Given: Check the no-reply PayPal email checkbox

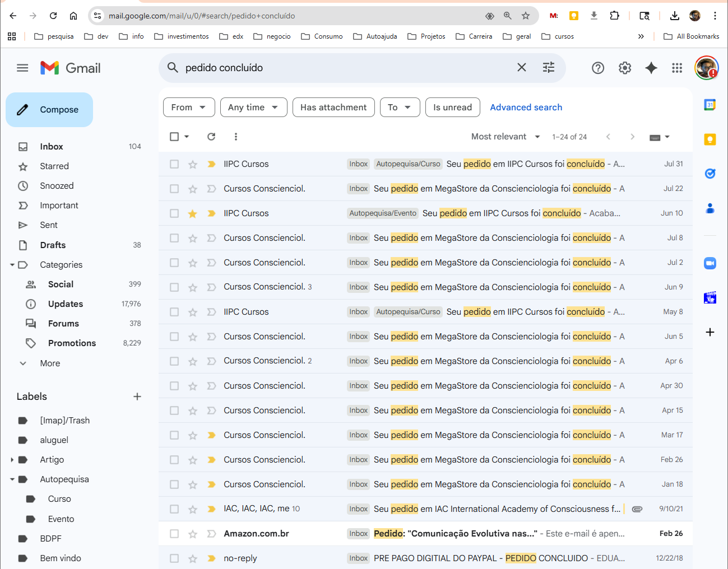Looking at the screenshot, I should tap(174, 558).
